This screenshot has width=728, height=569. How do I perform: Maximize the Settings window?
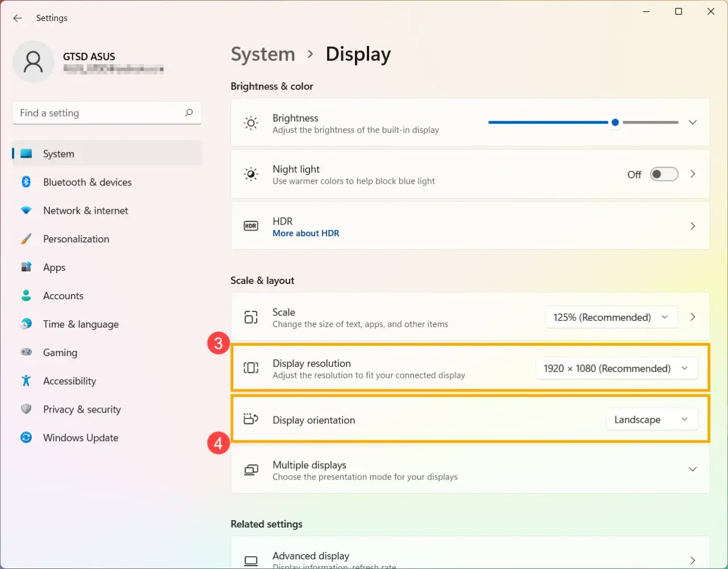click(679, 11)
